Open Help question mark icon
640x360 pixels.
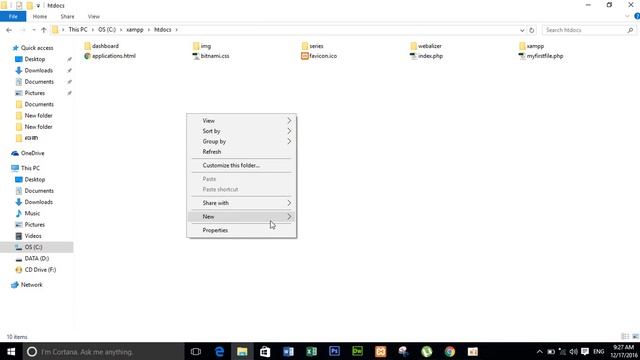(637, 16)
